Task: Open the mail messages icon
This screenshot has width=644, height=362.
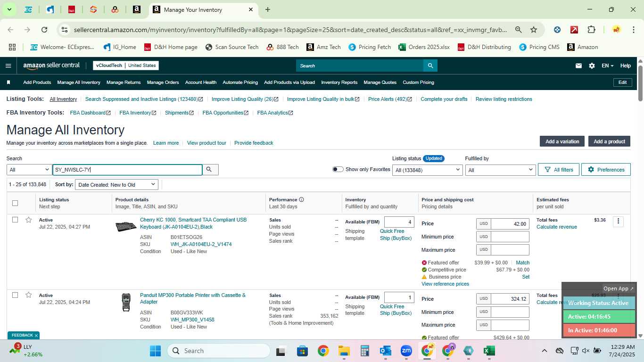Action: click(x=578, y=66)
